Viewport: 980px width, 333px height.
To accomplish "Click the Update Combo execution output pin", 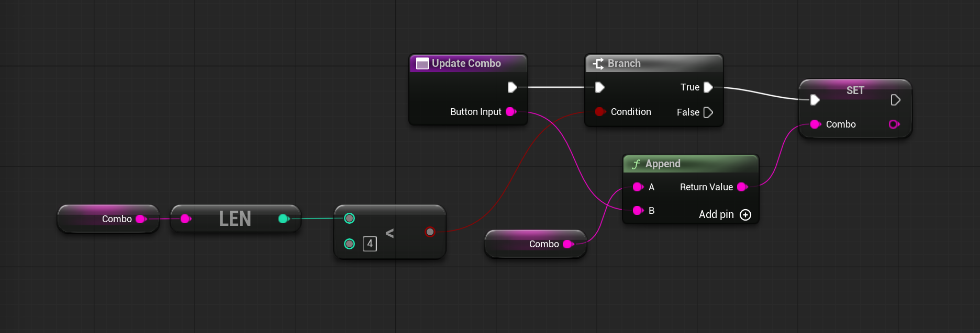I will point(512,87).
